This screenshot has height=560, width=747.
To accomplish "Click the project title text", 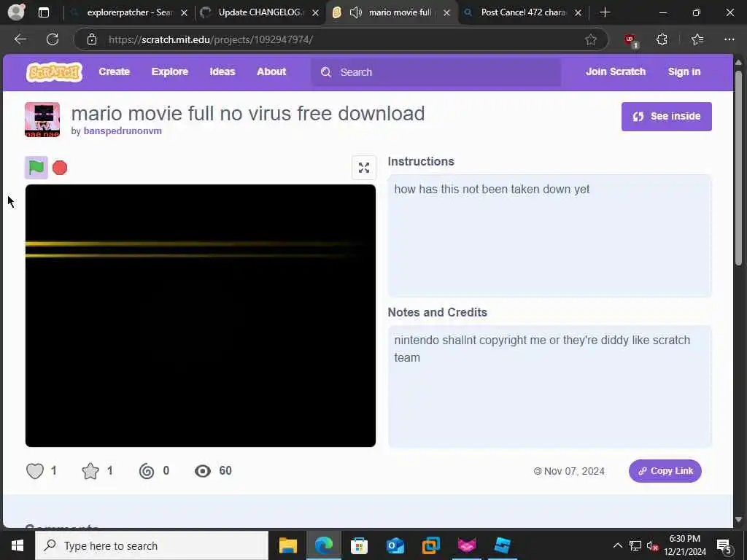I will pos(248,114).
